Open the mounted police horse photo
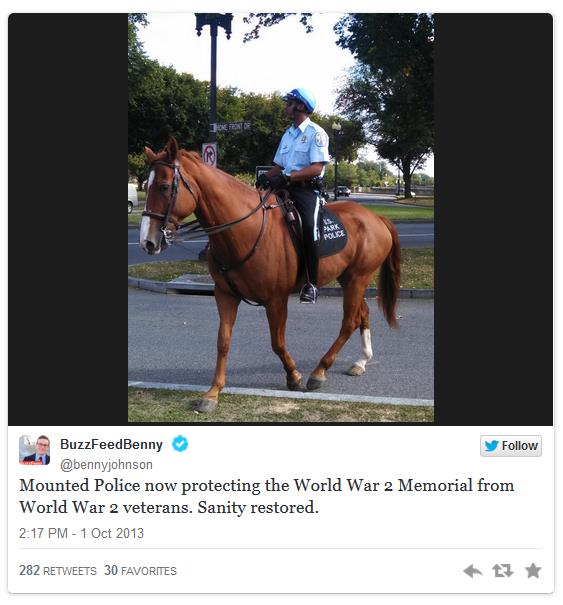 coord(281,218)
